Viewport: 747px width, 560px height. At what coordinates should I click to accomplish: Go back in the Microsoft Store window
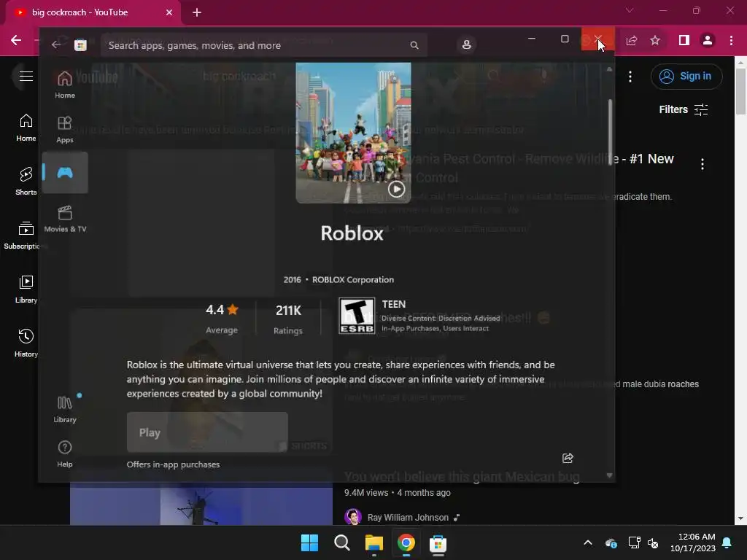pyautogui.click(x=56, y=44)
